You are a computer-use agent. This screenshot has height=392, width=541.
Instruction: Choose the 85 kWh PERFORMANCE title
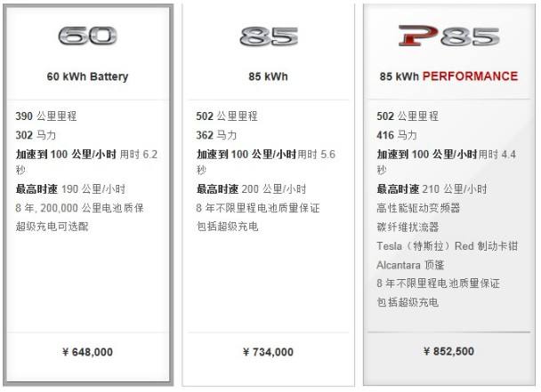click(448, 76)
